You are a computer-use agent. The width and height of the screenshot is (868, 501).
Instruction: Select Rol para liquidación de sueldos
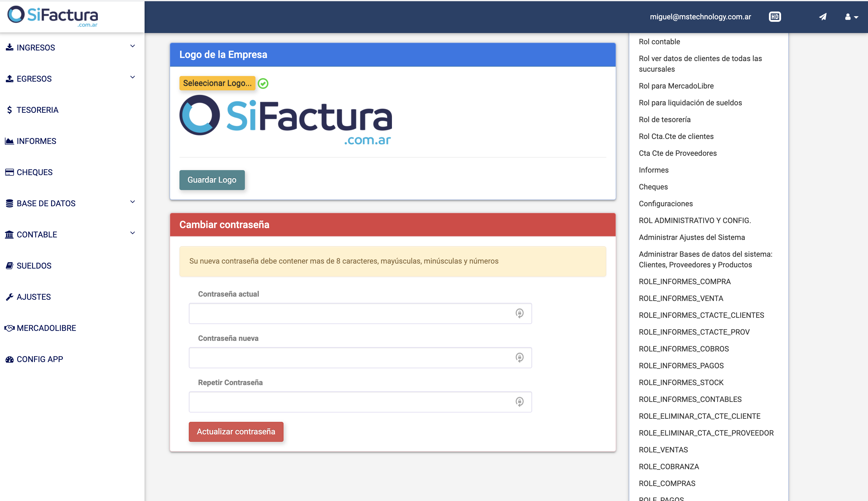tap(690, 103)
